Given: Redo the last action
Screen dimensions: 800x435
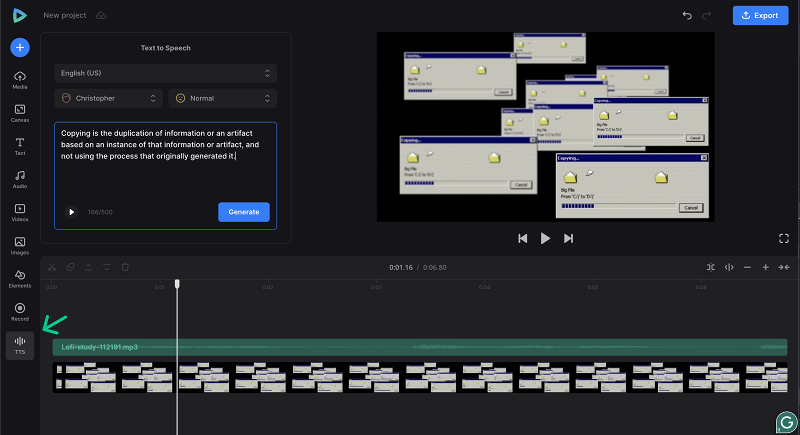Looking at the screenshot, I should (707, 15).
